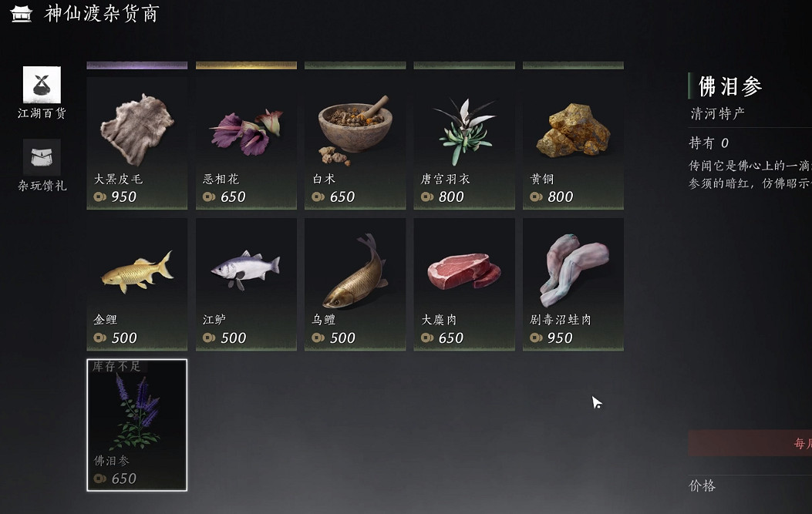
Task: Pick the 乌鳢 snakehead fish item
Action: click(355, 284)
